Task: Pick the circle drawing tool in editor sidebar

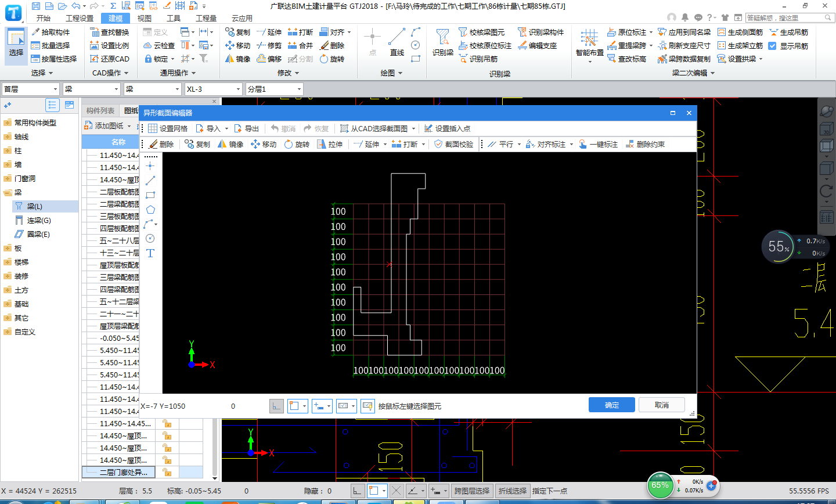Action: (150, 239)
